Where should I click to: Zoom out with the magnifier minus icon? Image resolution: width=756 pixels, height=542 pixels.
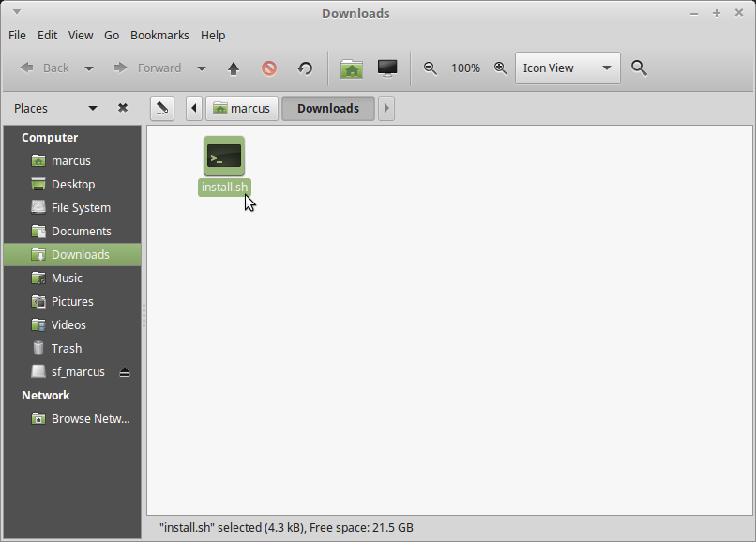431,68
